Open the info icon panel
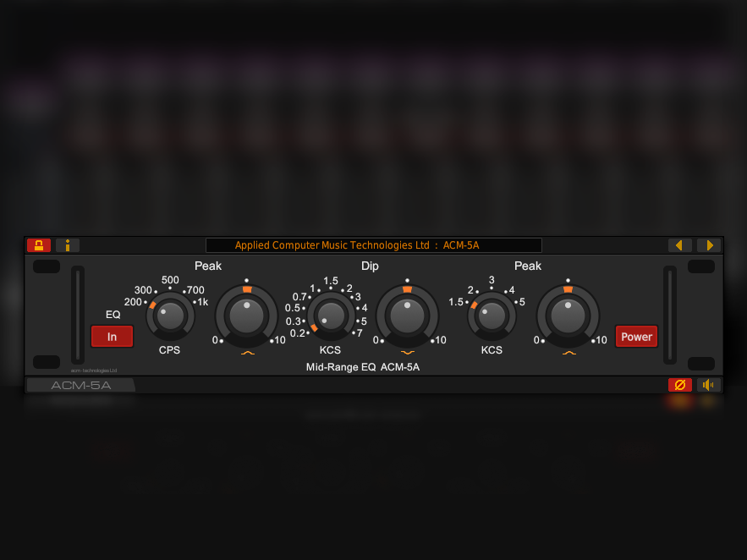The width and height of the screenshot is (747, 560). pos(68,245)
